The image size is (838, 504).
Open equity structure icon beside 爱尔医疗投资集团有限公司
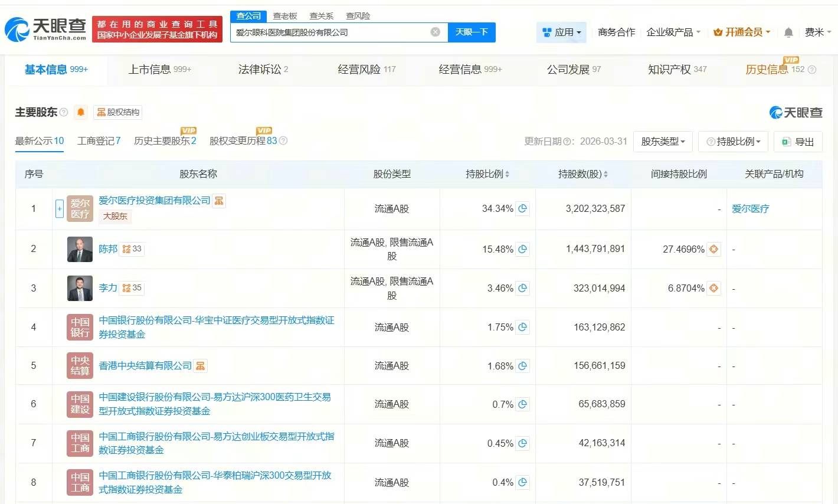(x=219, y=201)
